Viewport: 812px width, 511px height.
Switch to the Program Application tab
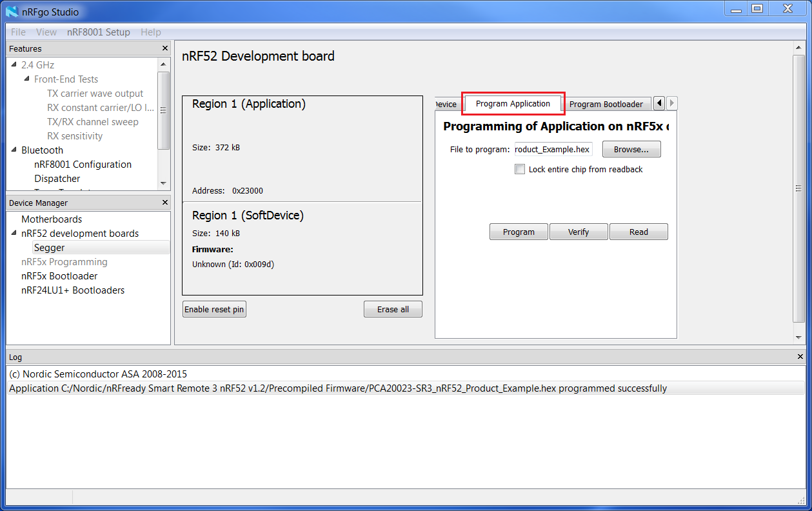coord(513,103)
